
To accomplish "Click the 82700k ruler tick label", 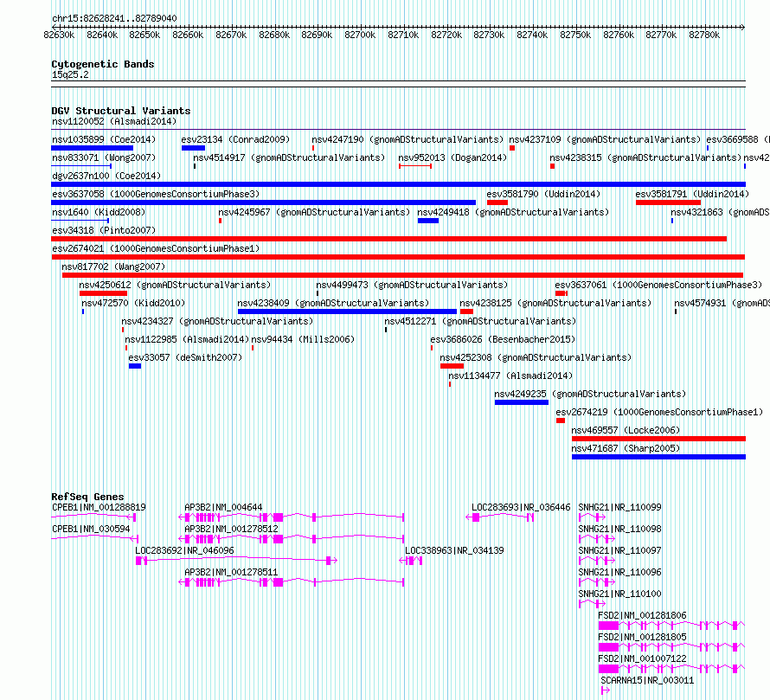I will 360,35.
